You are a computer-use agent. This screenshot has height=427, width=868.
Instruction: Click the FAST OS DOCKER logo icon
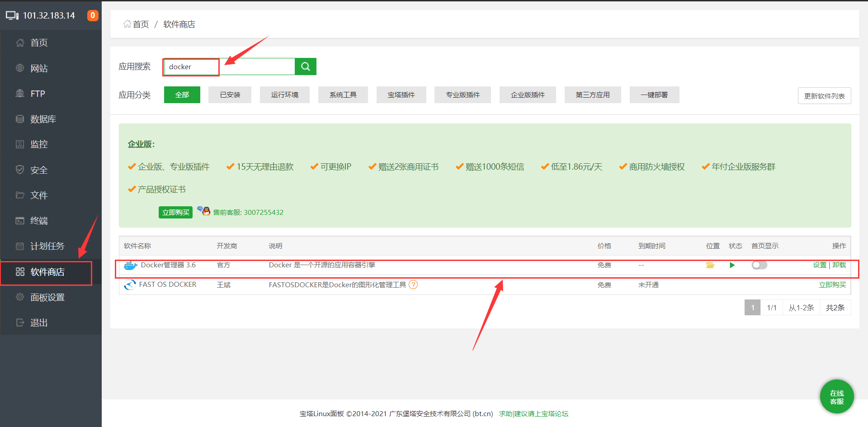130,285
